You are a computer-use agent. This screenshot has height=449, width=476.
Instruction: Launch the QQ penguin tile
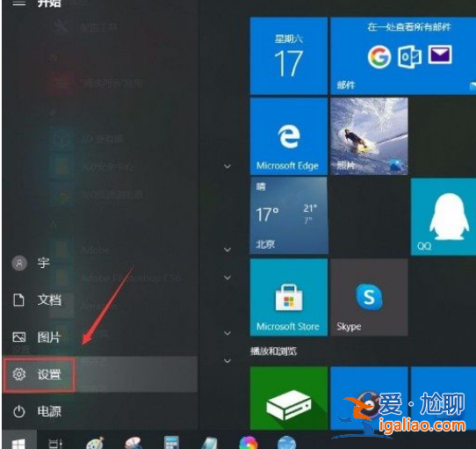[x=444, y=217]
